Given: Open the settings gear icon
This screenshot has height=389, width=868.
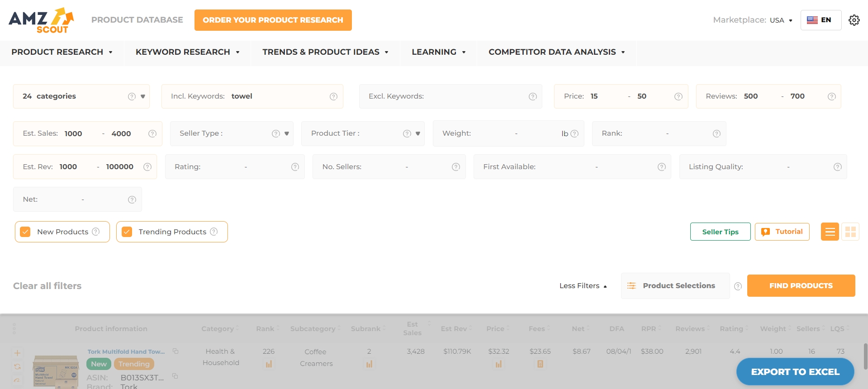Looking at the screenshot, I should coord(854,20).
